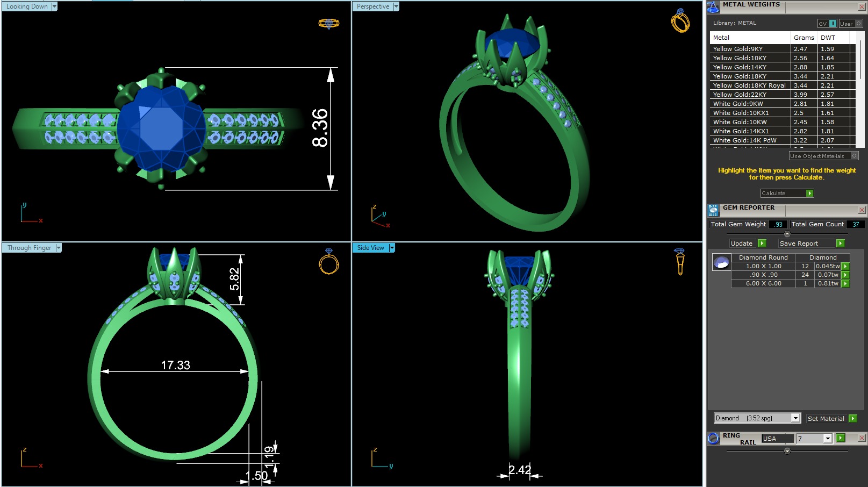
Task: Click the USA ring standard field
Action: tap(777, 439)
